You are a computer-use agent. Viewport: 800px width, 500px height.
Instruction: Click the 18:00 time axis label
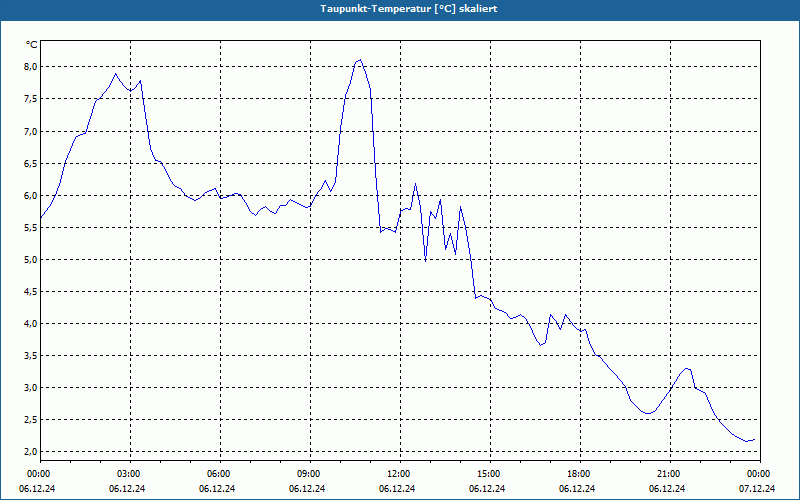tap(580, 474)
